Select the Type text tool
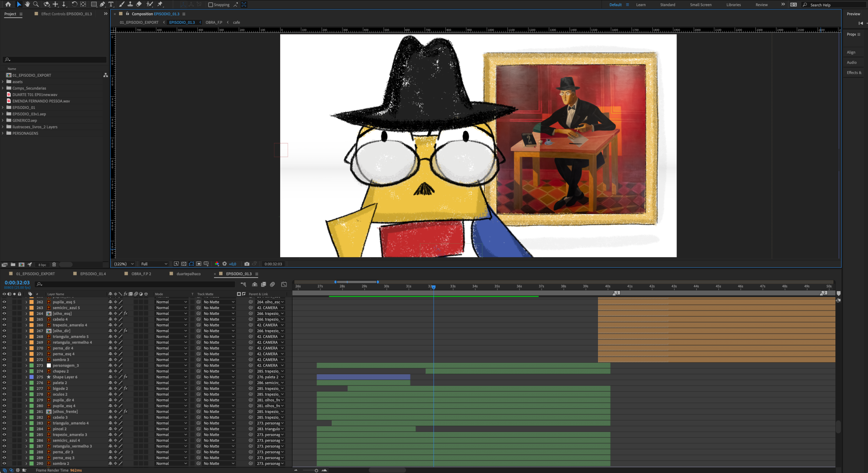This screenshot has height=473, width=868. [111, 4]
